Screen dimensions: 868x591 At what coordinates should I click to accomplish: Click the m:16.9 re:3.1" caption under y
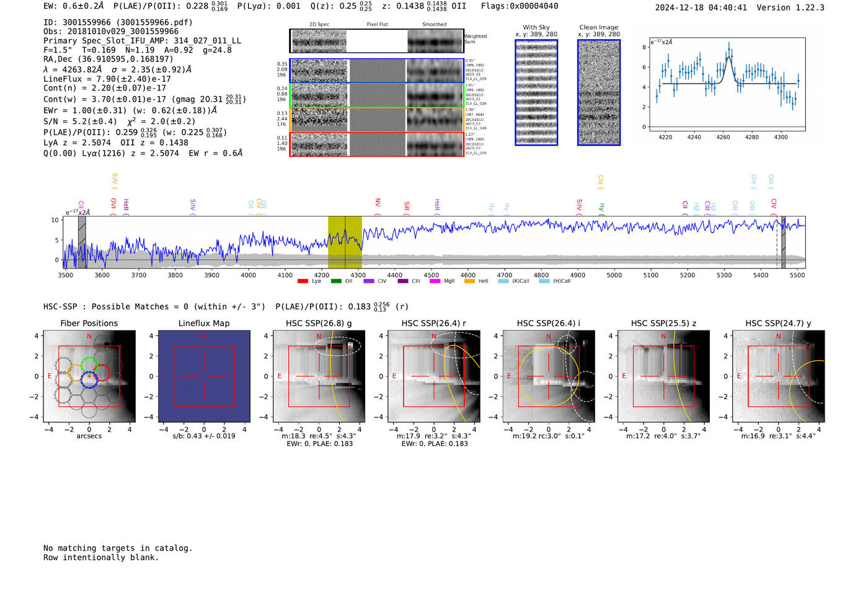coord(779,436)
